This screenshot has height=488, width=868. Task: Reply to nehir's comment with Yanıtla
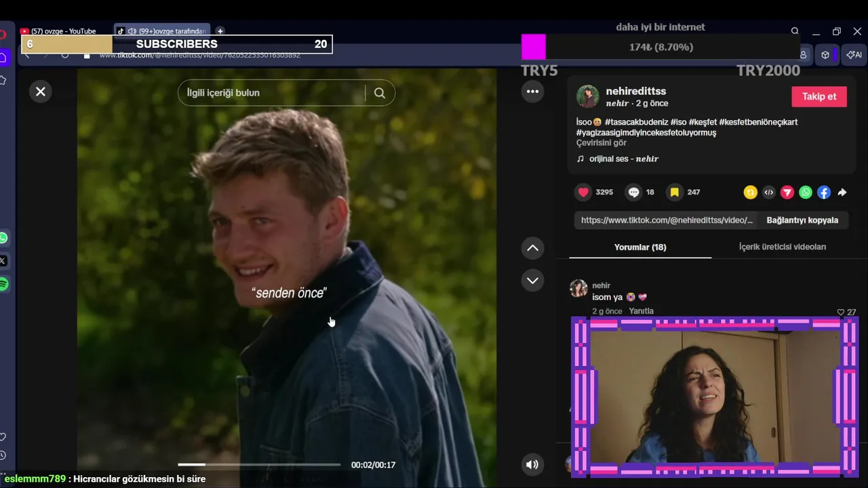[x=641, y=311]
